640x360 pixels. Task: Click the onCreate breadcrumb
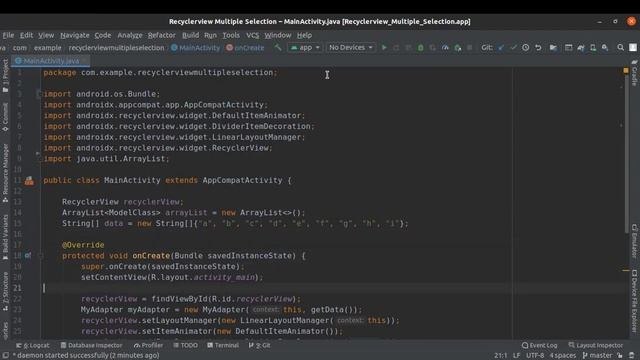click(245, 48)
